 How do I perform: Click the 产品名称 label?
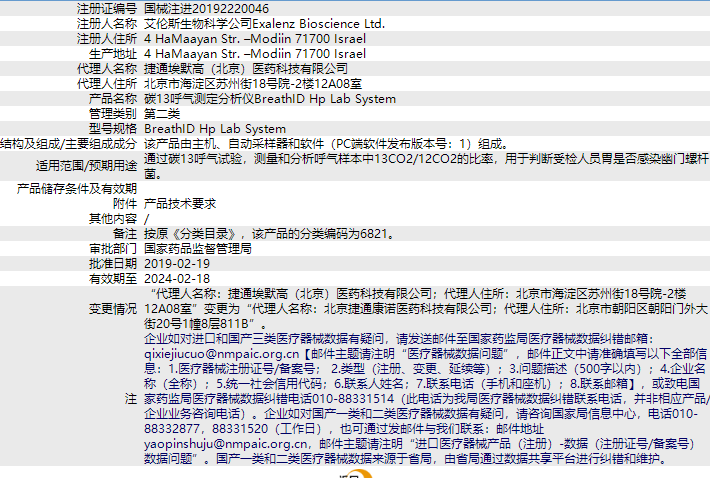pyautogui.click(x=113, y=99)
